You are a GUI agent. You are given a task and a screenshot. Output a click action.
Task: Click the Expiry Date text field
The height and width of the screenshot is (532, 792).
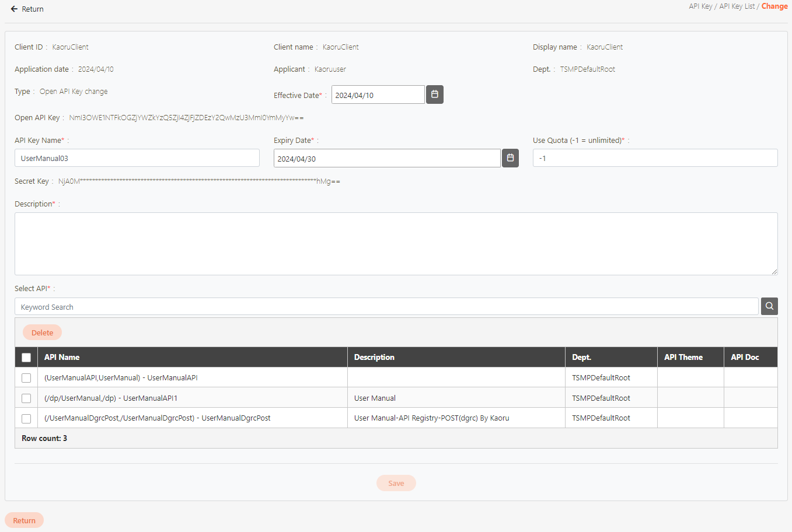pos(386,159)
